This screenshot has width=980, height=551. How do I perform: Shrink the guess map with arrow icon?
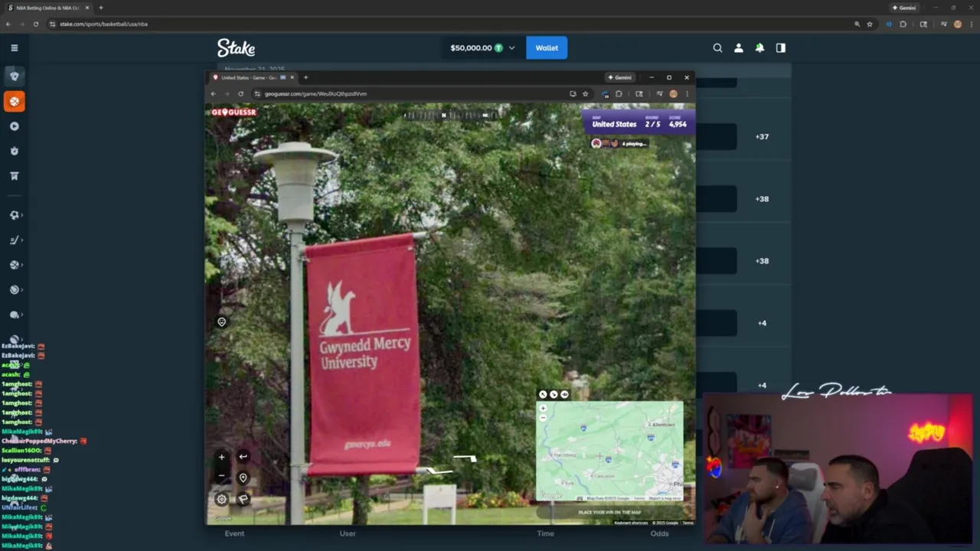pos(554,395)
